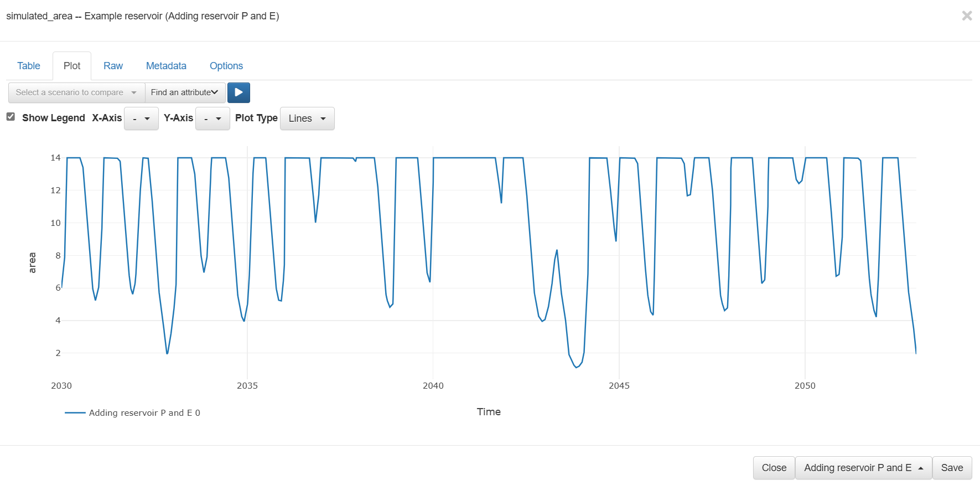Go to the Options tab
The image size is (980, 485).
[226, 66]
